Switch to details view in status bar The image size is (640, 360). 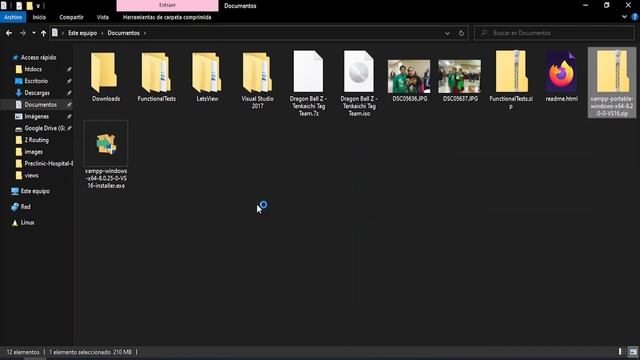click(x=621, y=351)
